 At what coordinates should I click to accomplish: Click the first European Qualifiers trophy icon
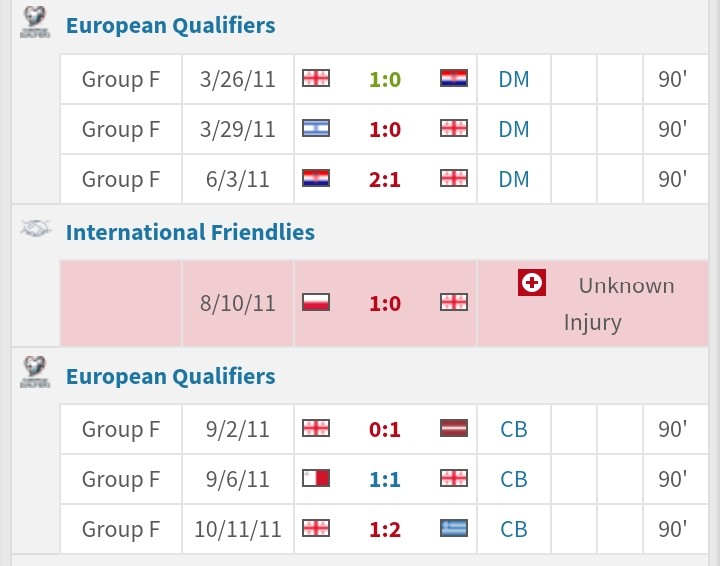tap(35, 23)
